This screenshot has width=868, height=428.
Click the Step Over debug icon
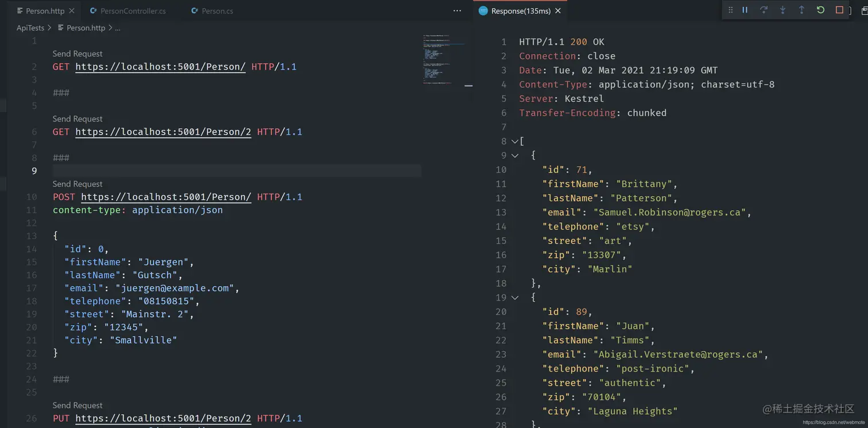click(764, 10)
